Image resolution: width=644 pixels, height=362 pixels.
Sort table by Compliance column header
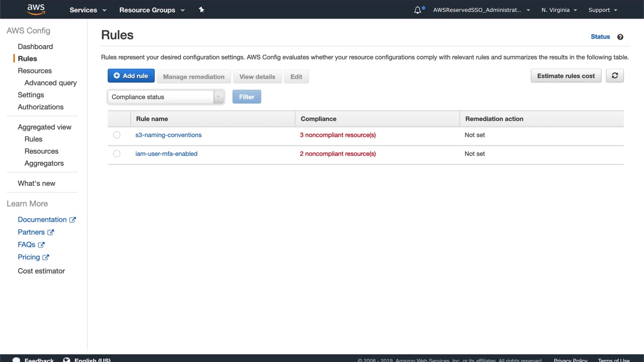point(318,119)
